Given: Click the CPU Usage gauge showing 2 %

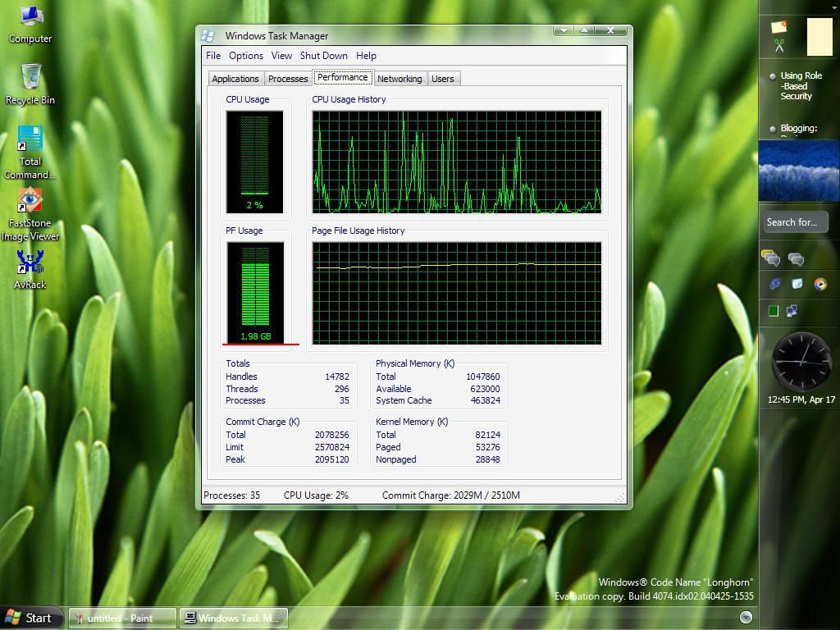Looking at the screenshot, I should 254,162.
